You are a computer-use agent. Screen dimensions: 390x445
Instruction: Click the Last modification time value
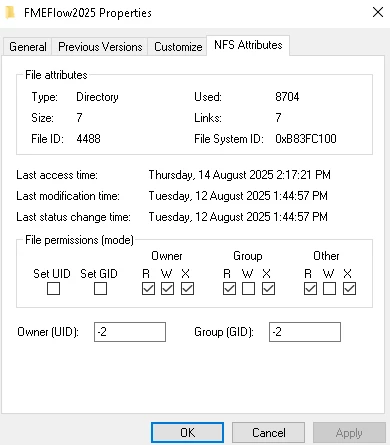[x=238, y=196]
